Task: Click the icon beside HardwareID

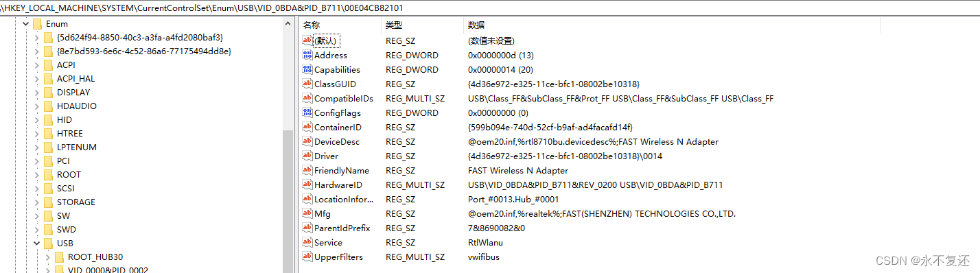Action: [307, 185]
